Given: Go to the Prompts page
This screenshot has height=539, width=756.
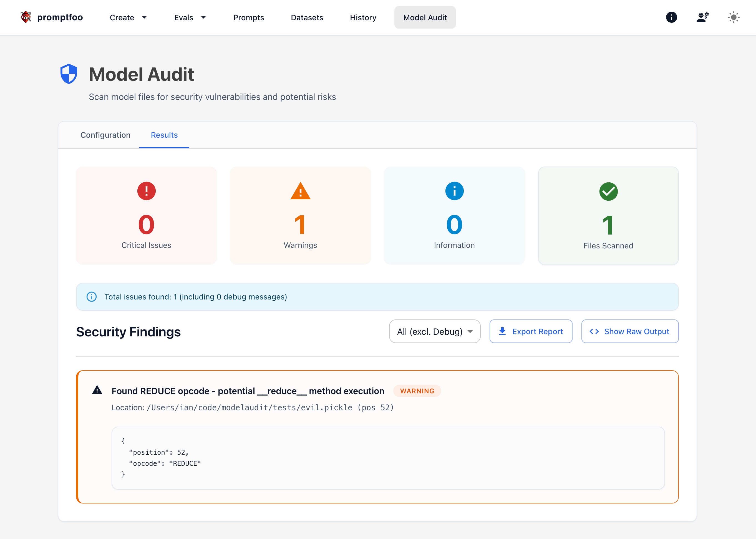Looking at the screenshot, I should coord(248,17).
